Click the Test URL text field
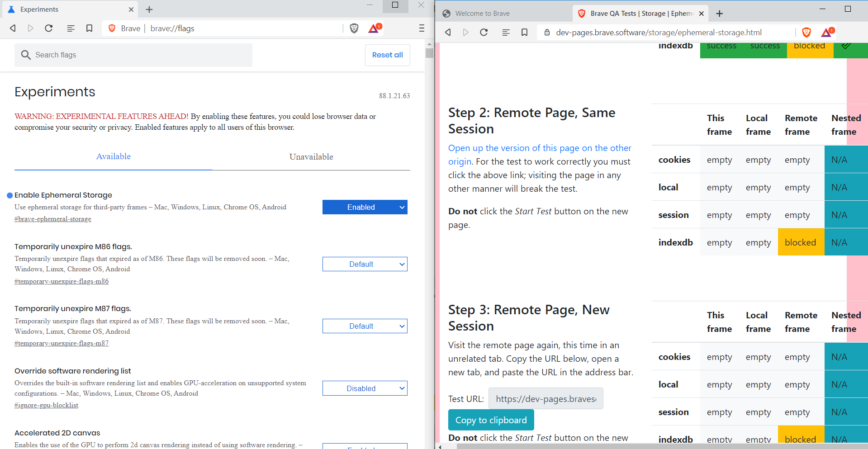The height and width of the screenshot is (449, 868). 545,398
